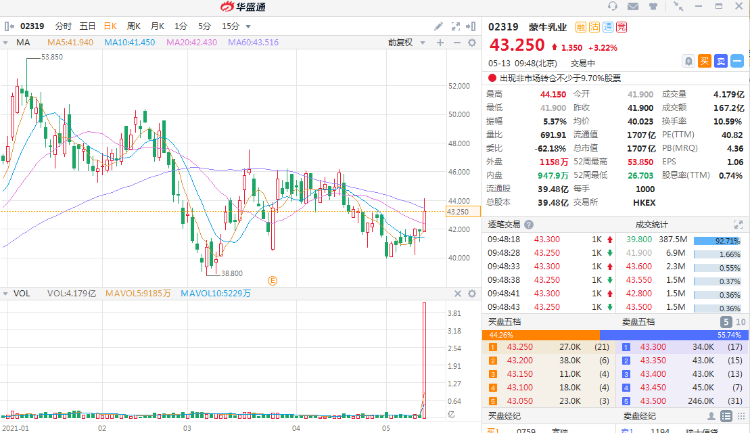Show 10-level order book depth
The image size is (750, 433).
pyautogui.click(x=740, y=322)
